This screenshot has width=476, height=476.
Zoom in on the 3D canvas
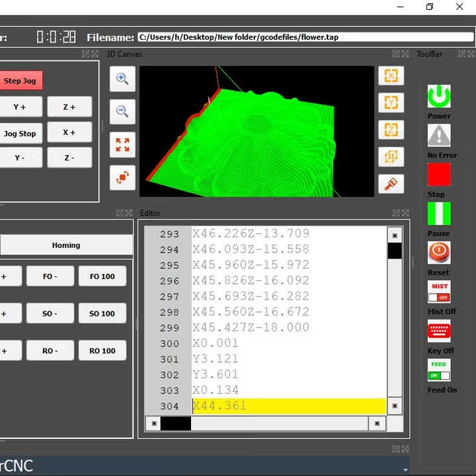pos(122,79)
